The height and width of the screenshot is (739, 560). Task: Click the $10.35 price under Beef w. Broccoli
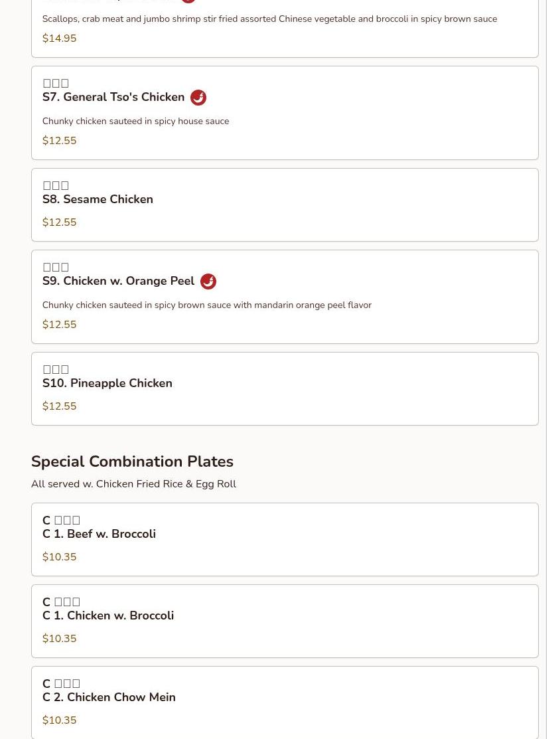59,557
